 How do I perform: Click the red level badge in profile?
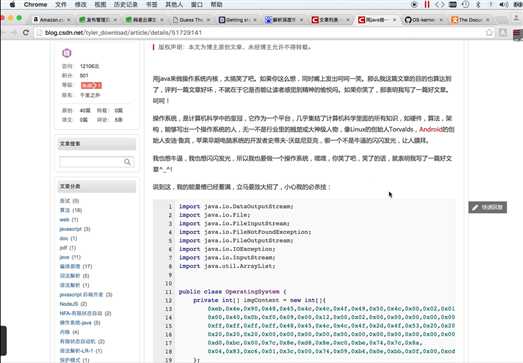pos(91,85)
